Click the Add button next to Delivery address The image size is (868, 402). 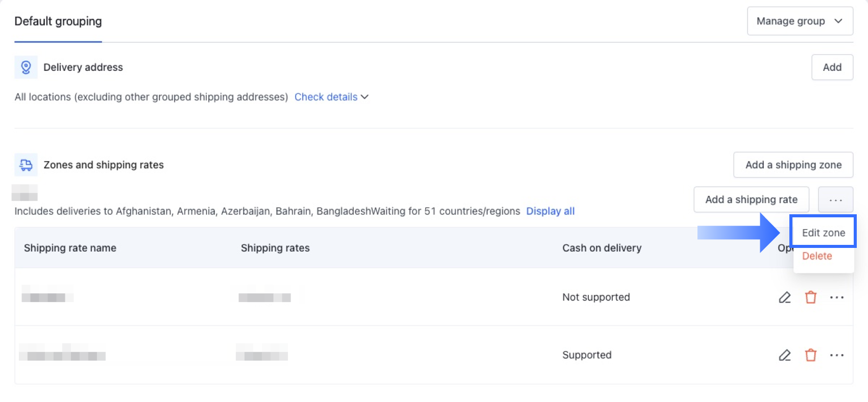[832, 67]
